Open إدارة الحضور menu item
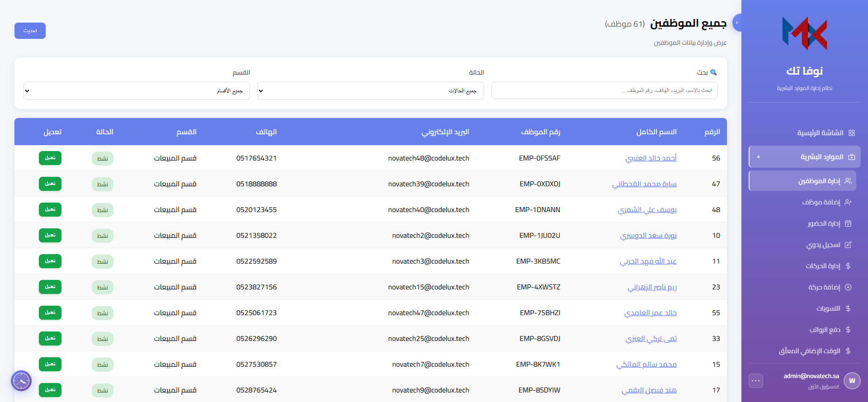The width and height of the screenshot is (868, 402). tap(802, 223)
